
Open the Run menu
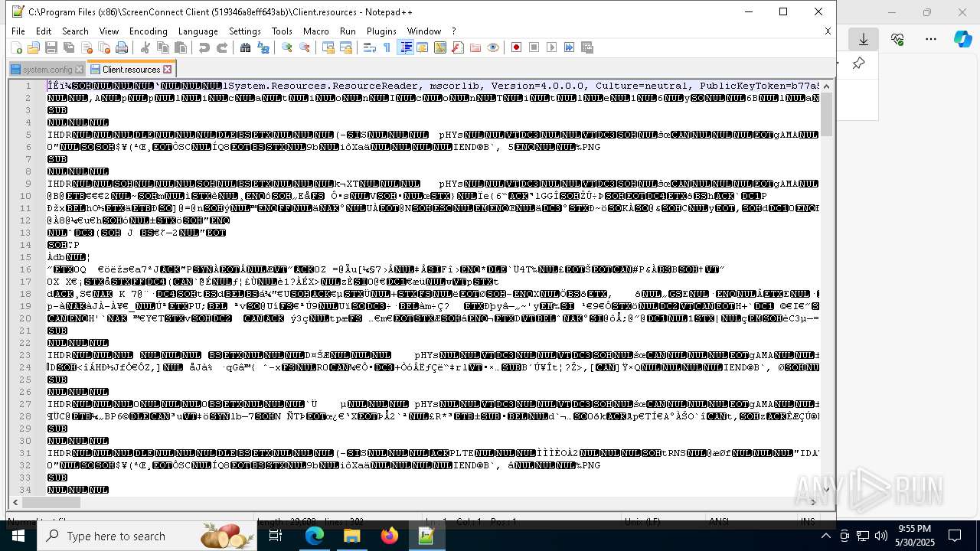(348, 31)
